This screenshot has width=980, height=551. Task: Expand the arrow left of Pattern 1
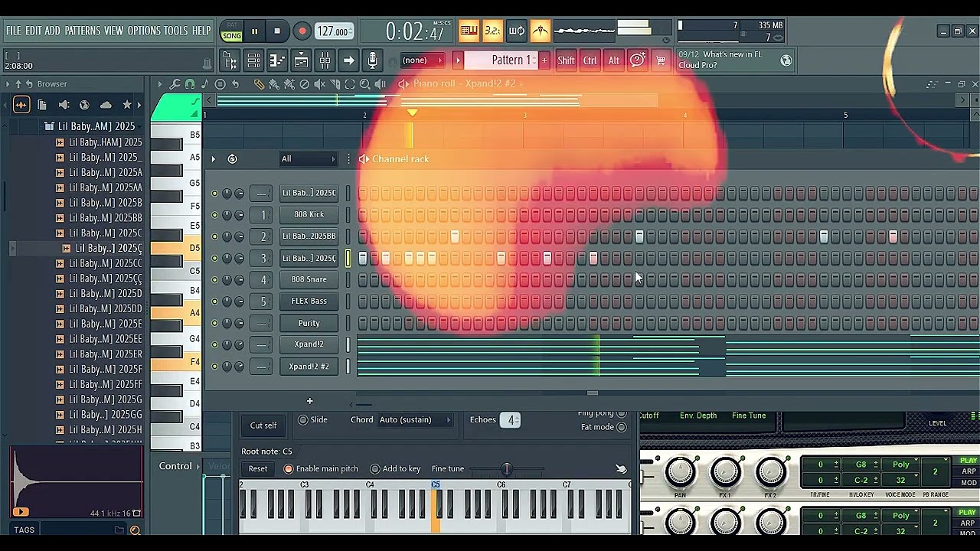(458, 60)
